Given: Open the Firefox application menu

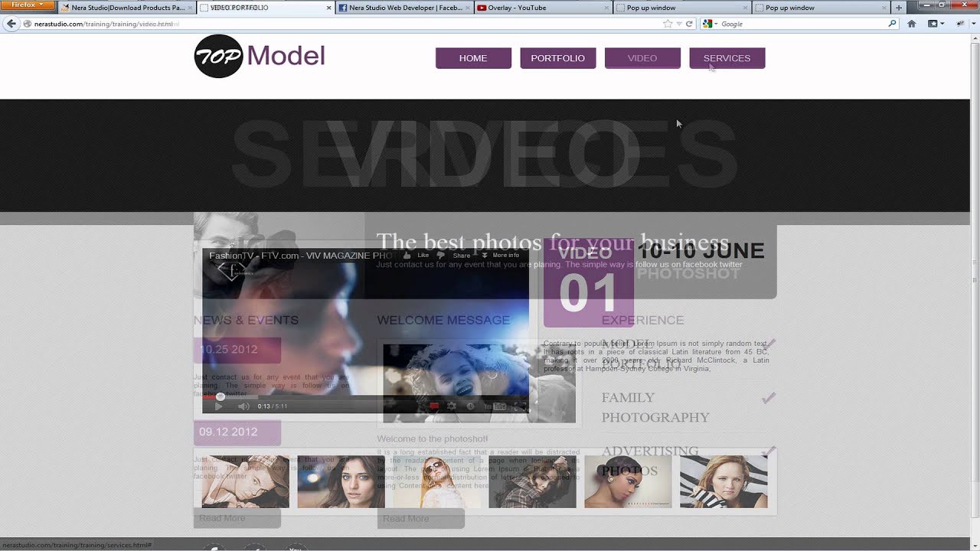Looking at the screenshot, I should [x=28, y=5].
